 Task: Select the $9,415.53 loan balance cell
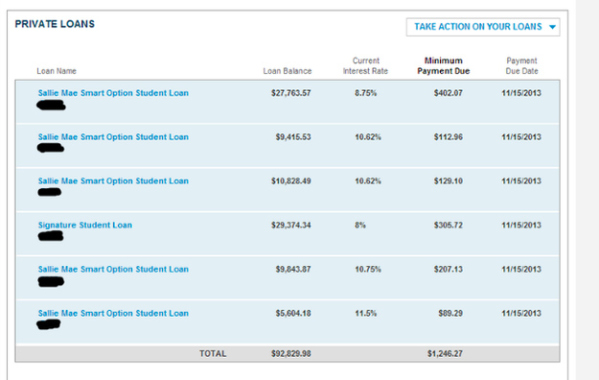point(293,137)
